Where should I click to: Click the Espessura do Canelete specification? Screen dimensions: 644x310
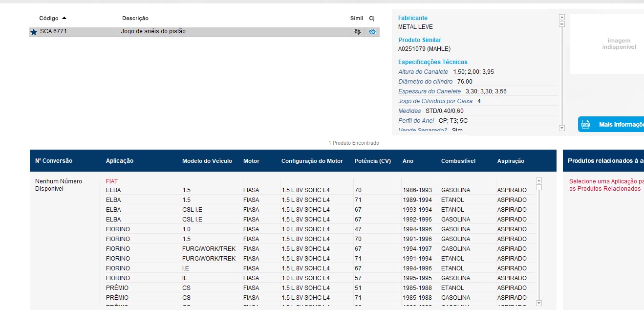pyautogui.click(x=478, y=91)
